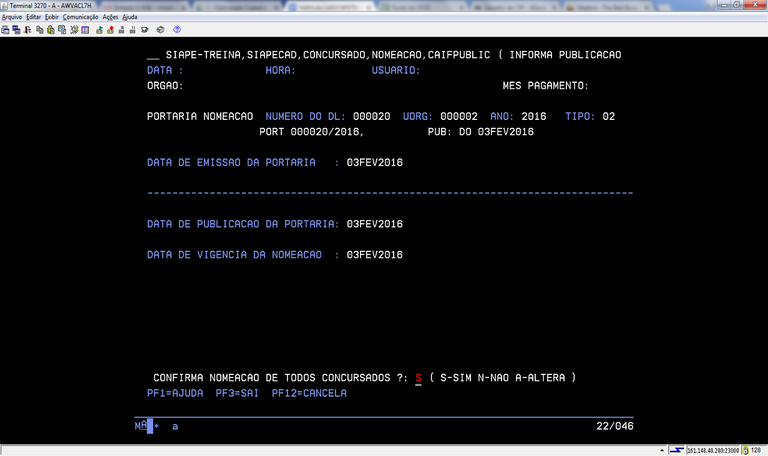Viewport: 768px width, 456px height.
Task: Click the S-SIM N-NAO A-ALTERA options text
Action: [x=503, y=378]
